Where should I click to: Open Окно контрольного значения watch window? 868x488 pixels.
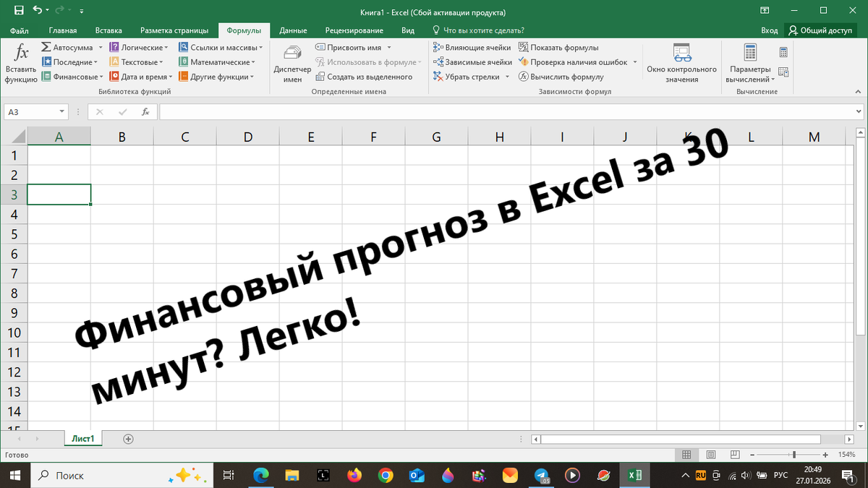[x=681, y=64]
